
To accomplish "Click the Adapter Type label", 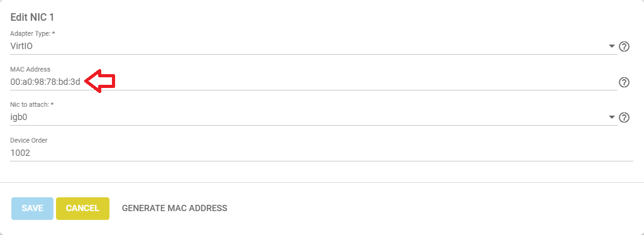I will pos(33,34).
